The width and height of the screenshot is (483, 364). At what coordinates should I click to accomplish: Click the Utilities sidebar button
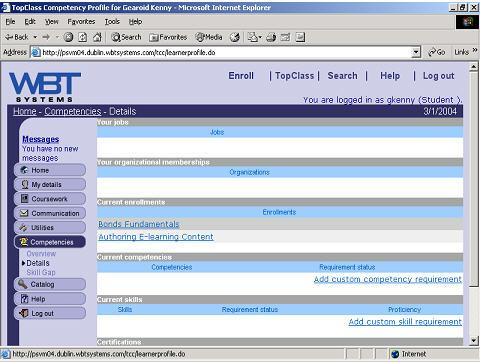pos(50,228)
